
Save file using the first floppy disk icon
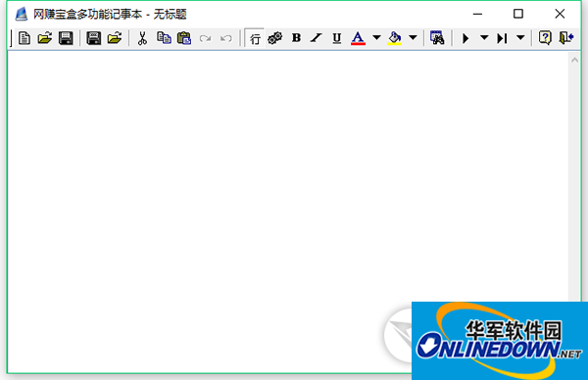[66, 38]
